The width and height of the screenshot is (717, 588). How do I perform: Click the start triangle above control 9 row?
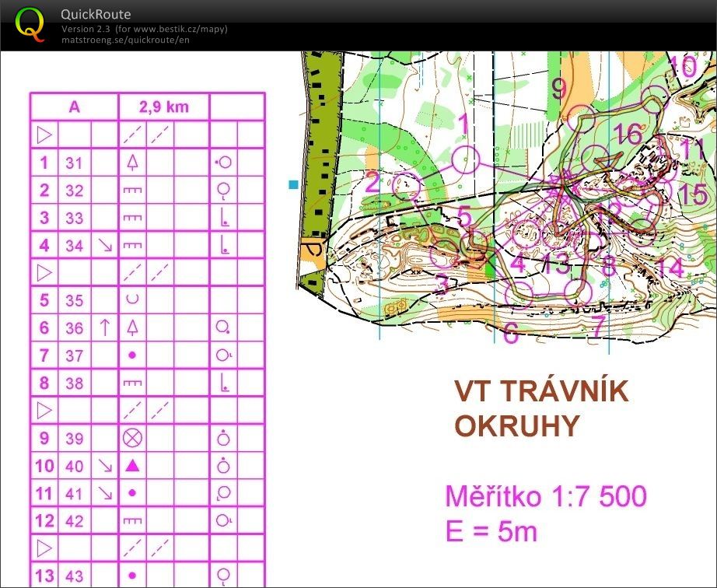(x=44, y=411)
